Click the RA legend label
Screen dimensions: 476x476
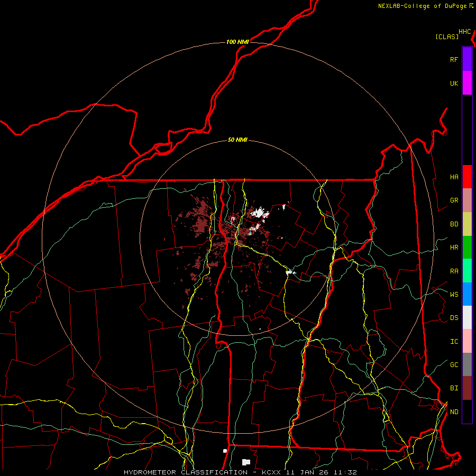[454, 271]
